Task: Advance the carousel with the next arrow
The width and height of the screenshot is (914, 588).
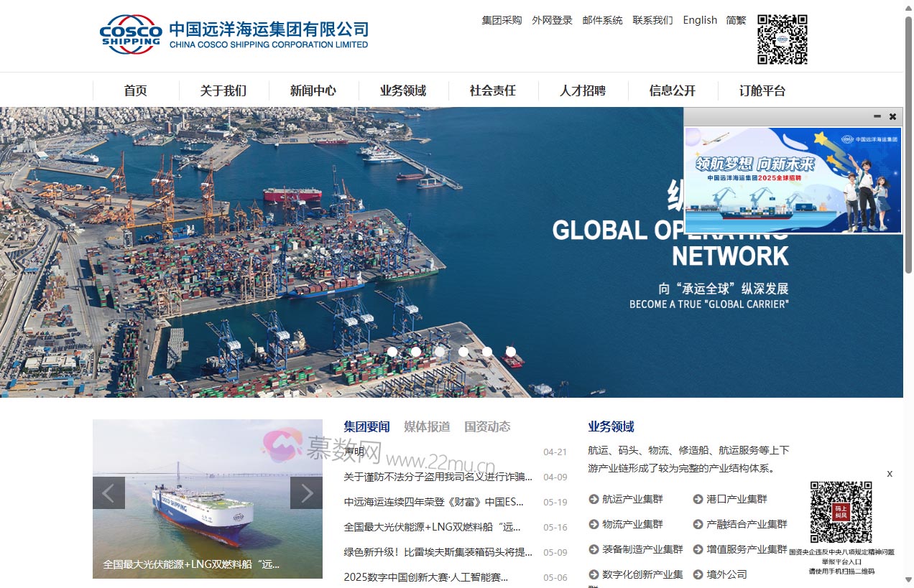Action: pyautogui.click(x=306, y=493)
